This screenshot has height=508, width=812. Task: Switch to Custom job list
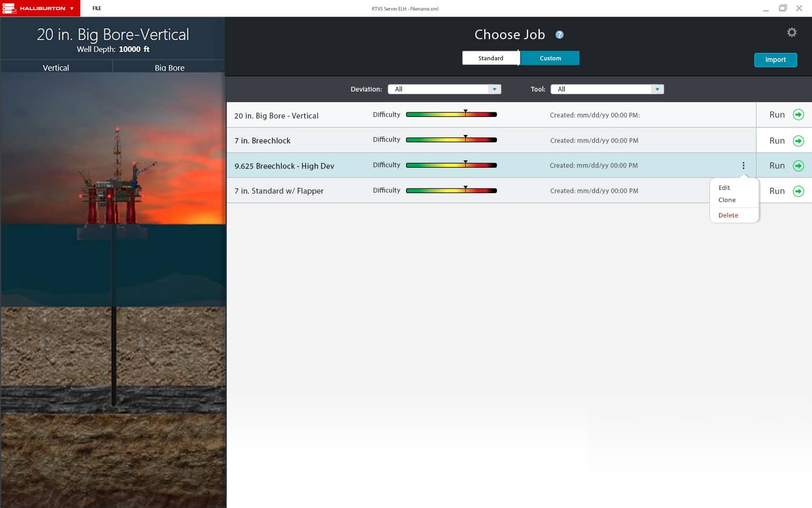coord(550,58)
